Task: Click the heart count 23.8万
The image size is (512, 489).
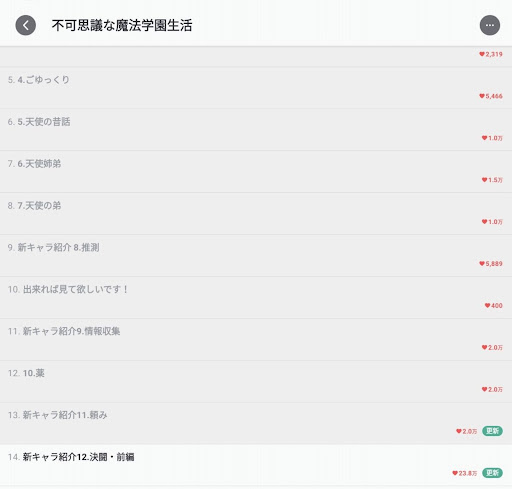Action: 464,473
